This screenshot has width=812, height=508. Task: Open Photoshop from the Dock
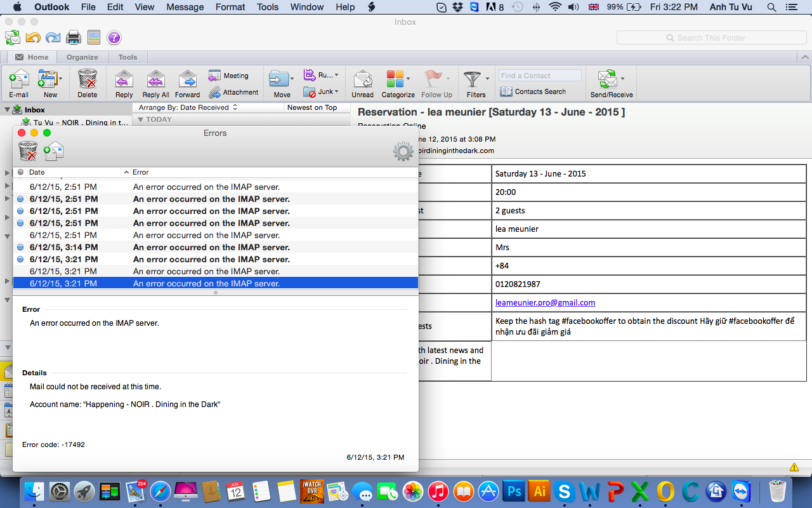pyautogui.click(x=514, y=491)
